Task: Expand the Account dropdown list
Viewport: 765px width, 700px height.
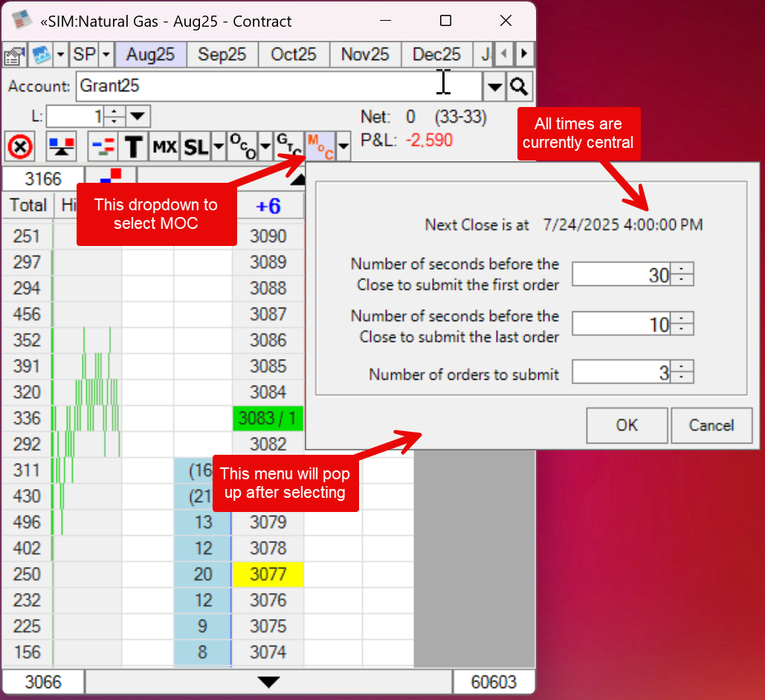Action: [494, 87]
